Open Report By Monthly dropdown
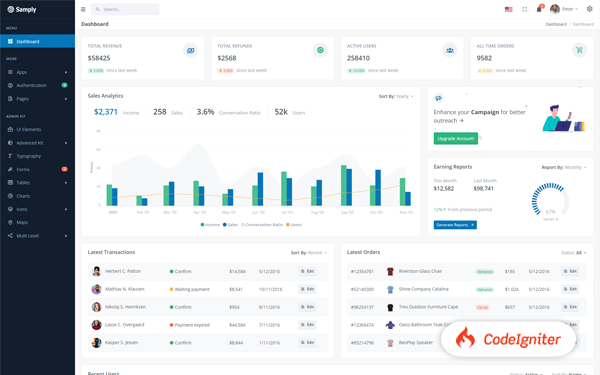The image size is (600, 375). coord(564,167)
